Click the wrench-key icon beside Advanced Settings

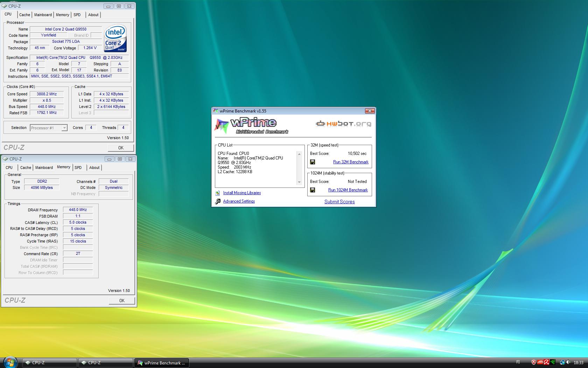coord(218,201)
